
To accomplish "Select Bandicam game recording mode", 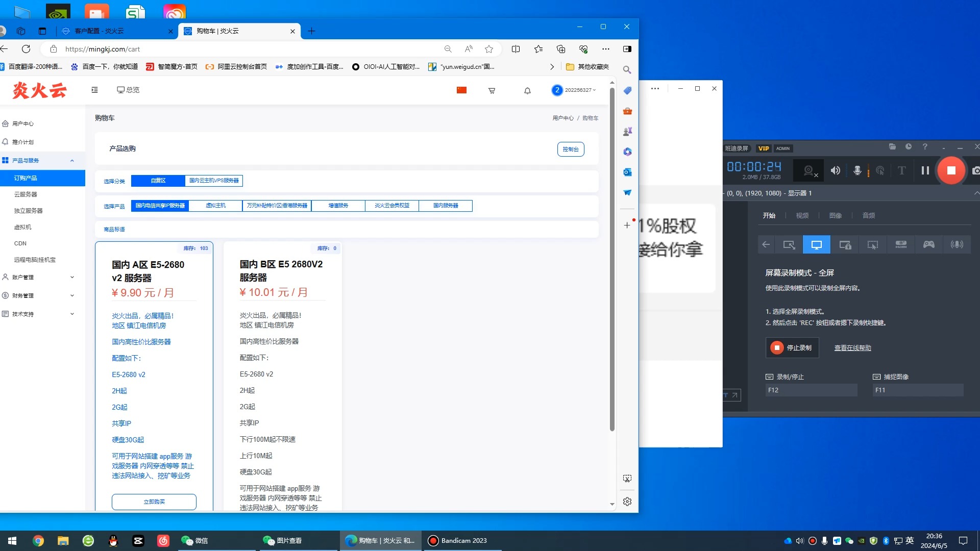I will point(929,245).
